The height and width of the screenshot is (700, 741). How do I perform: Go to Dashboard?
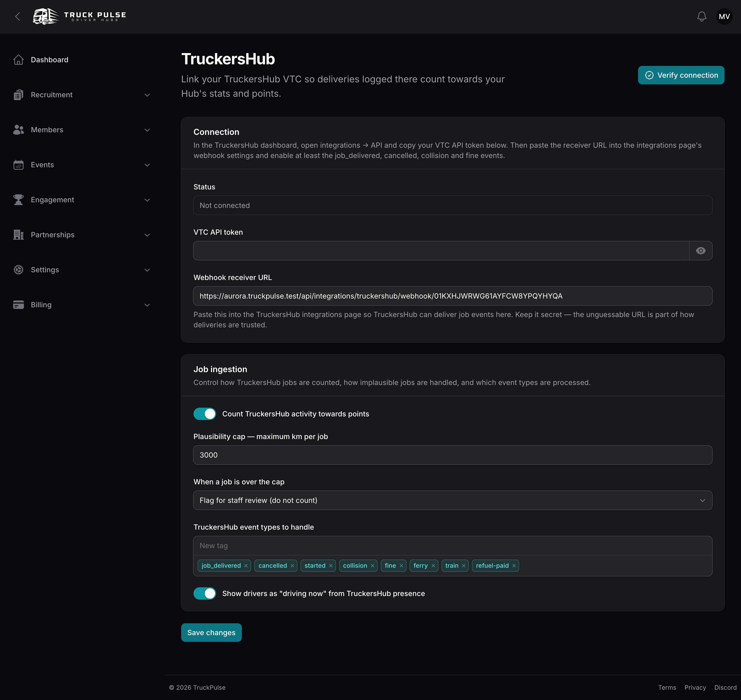[x=49, y=60]
